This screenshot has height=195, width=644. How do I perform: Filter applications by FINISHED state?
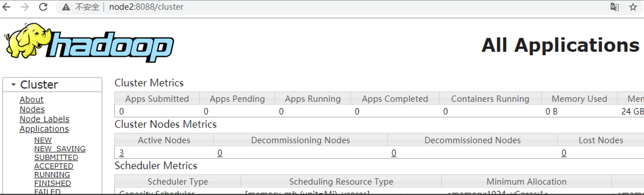[x=52, y=183]
